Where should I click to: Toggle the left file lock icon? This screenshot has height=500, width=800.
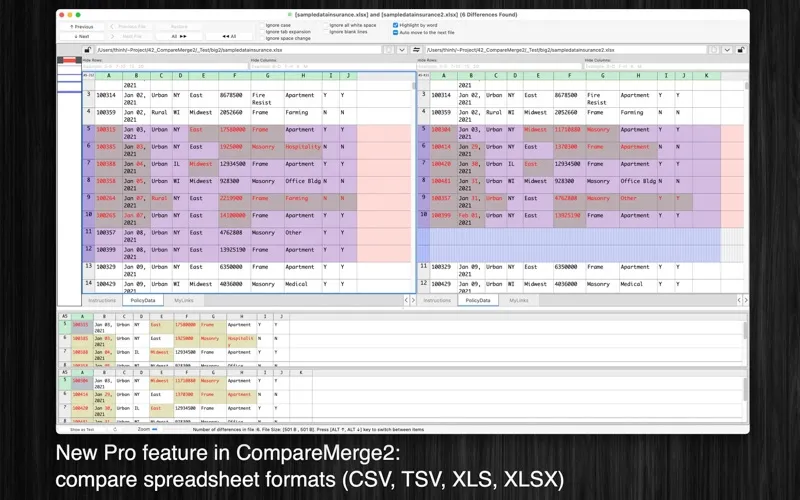click(x=87, y=50)
